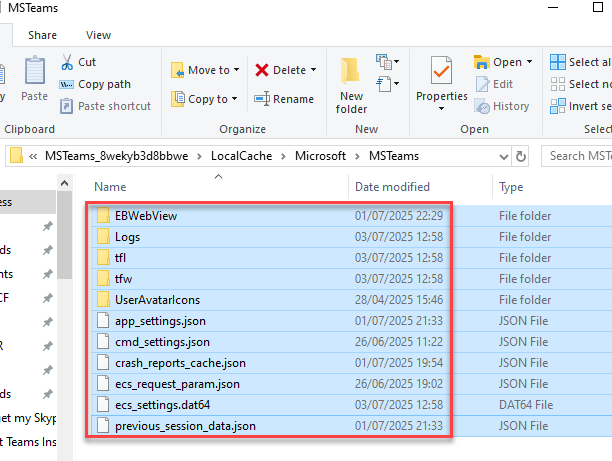612x461 pixels.
Task: Sort by Date modified column header
Action: coord(392,187)
